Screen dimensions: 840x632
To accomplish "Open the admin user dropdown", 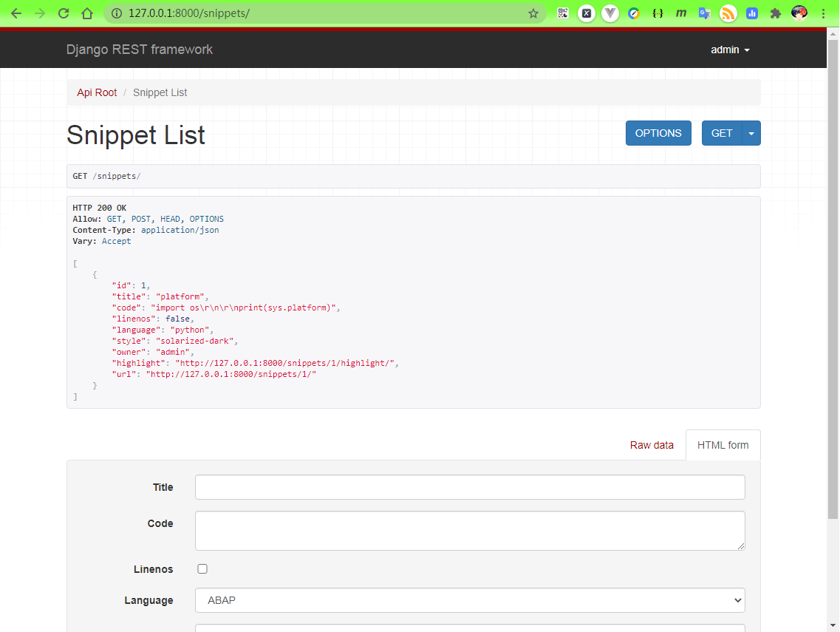I will click(730, 50).
